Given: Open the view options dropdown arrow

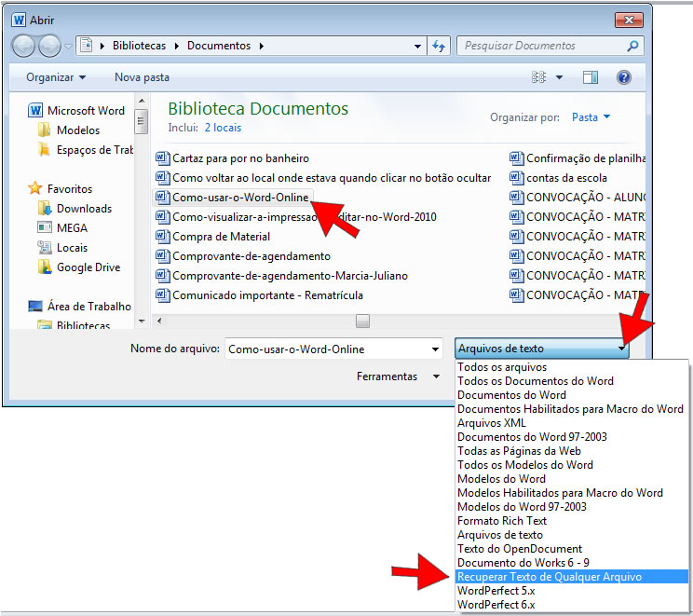Looking at the screenshot, I should pos(559,77).
